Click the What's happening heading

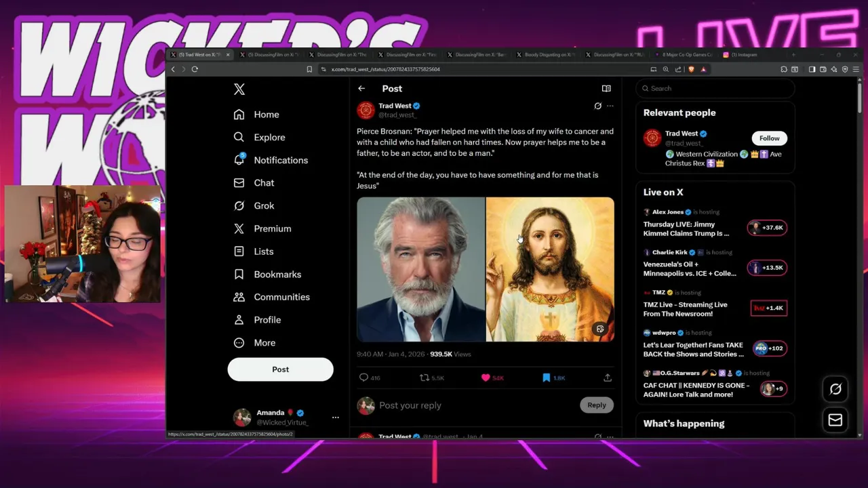point(684,424)
